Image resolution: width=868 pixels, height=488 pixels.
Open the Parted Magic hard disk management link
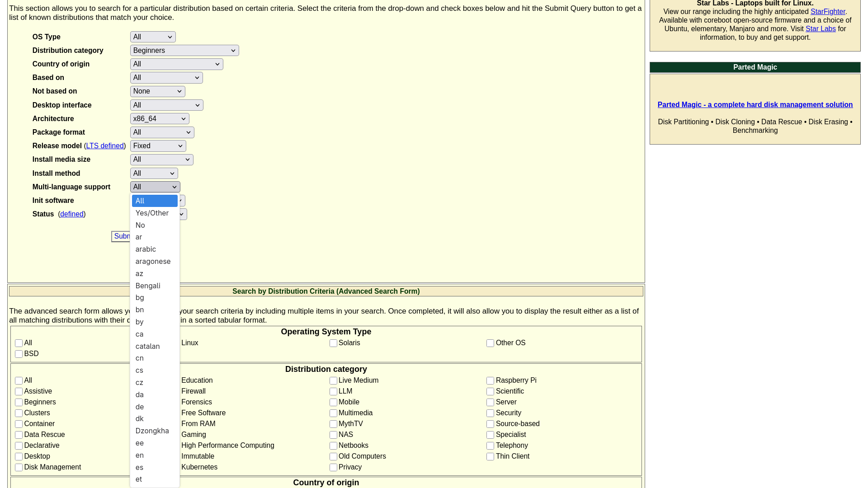pos(755,104)
